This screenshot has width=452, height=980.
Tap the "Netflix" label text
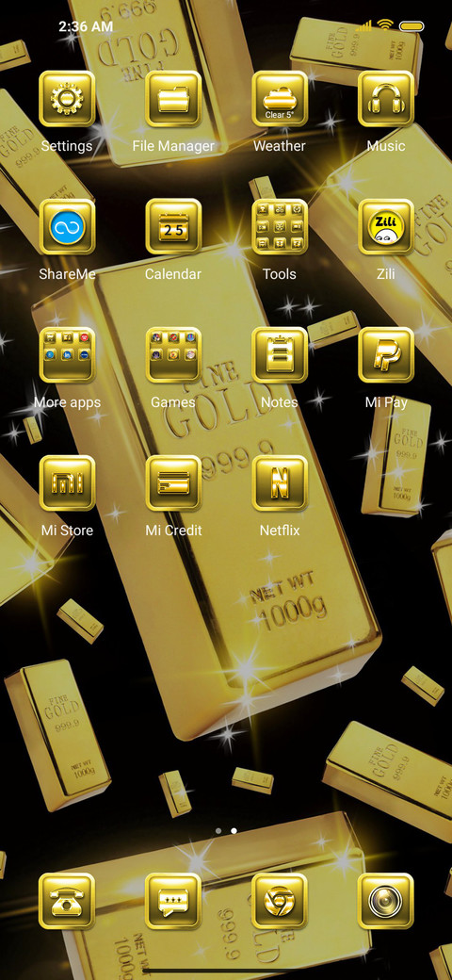click(x=280, y=531)
